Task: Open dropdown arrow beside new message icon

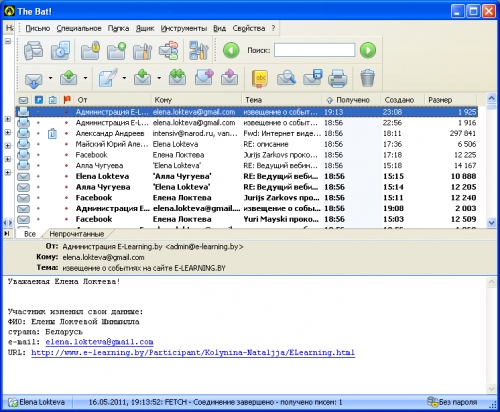Action: (x=124, y=78)
